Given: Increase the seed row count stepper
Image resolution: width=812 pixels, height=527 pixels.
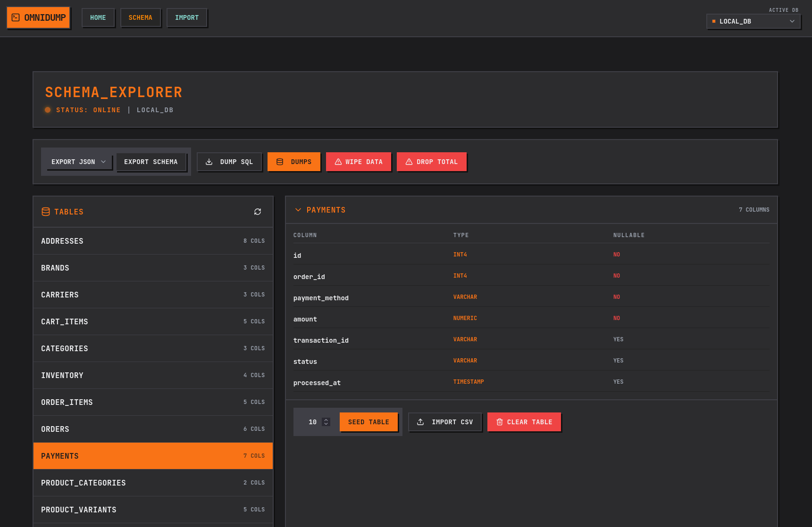Looking at the screenshot, I should point(325,420).
